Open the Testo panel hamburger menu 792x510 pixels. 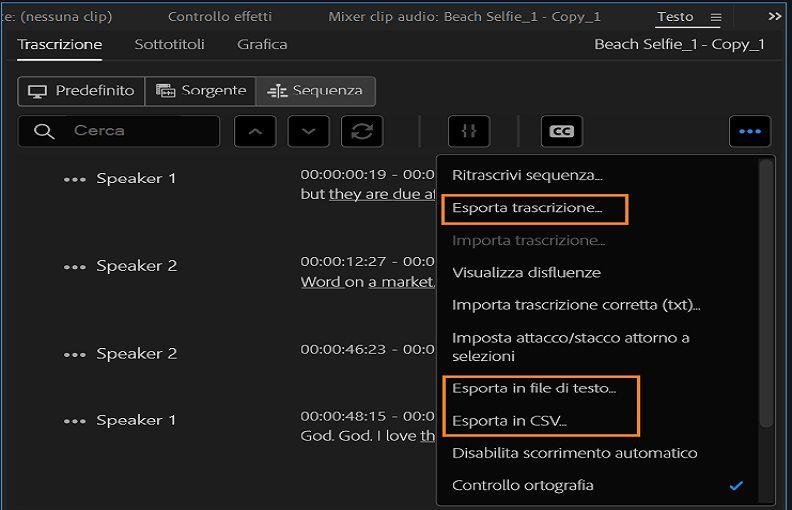coord(716,18)
